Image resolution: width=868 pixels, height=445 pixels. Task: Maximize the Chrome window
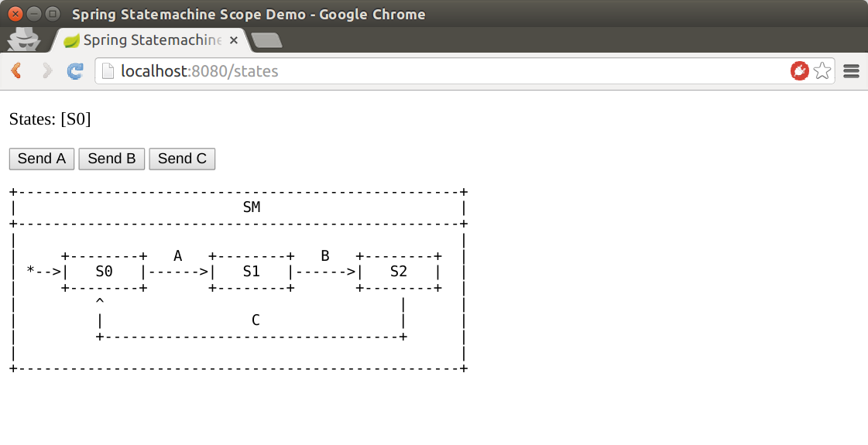click(x=53, y=14)
